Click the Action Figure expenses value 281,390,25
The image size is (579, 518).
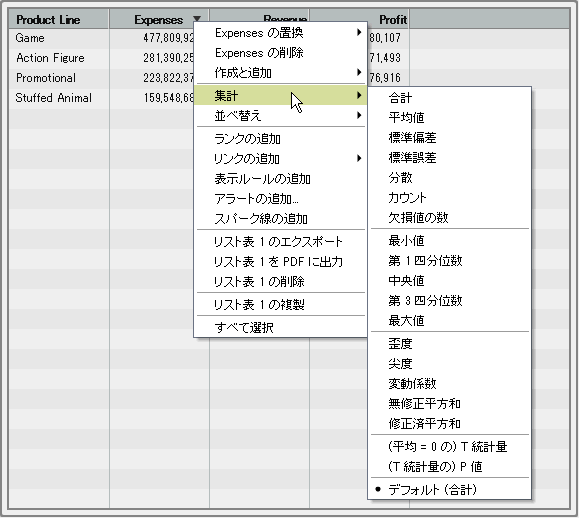[169, 58]
